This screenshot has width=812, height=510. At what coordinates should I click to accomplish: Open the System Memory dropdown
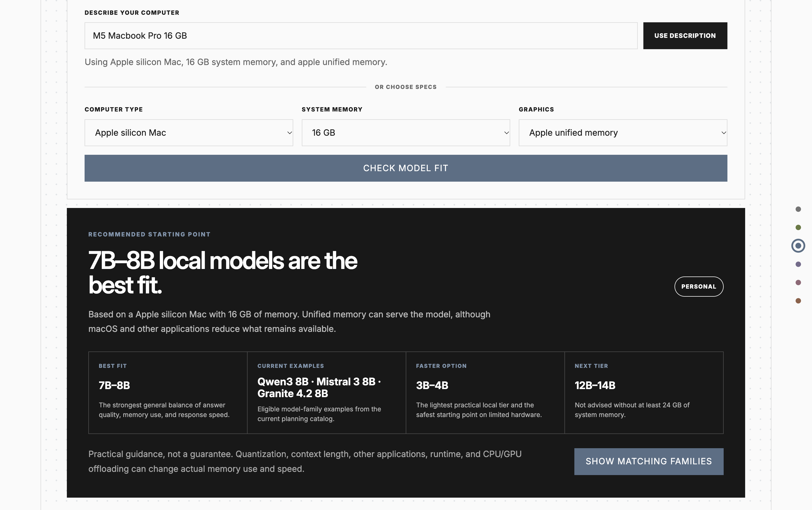tap(406, 132)
